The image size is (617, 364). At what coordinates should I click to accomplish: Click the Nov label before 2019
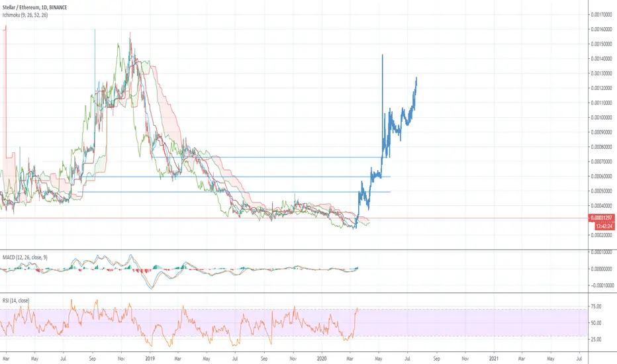click(121, 359)
